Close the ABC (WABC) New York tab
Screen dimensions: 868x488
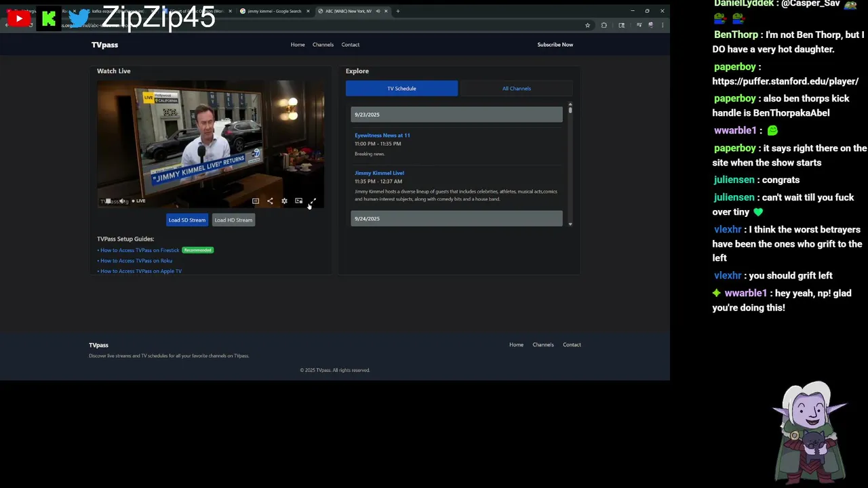[x=387, y=11]
